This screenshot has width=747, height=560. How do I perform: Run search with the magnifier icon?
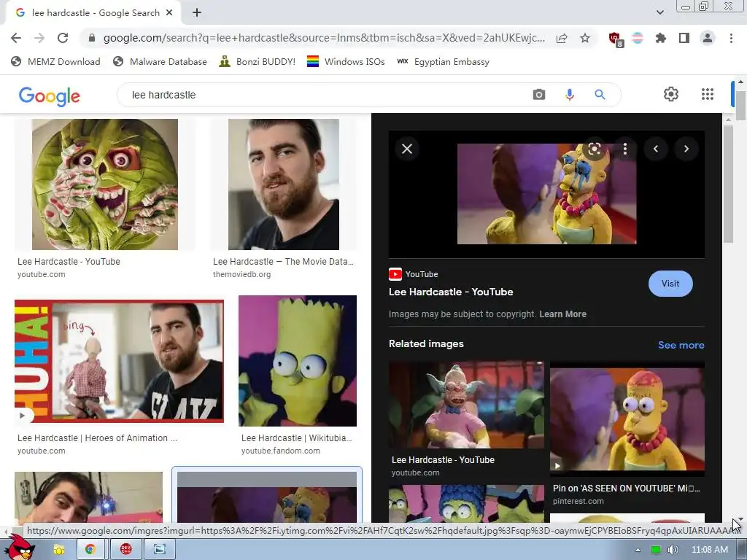point(600,95)
